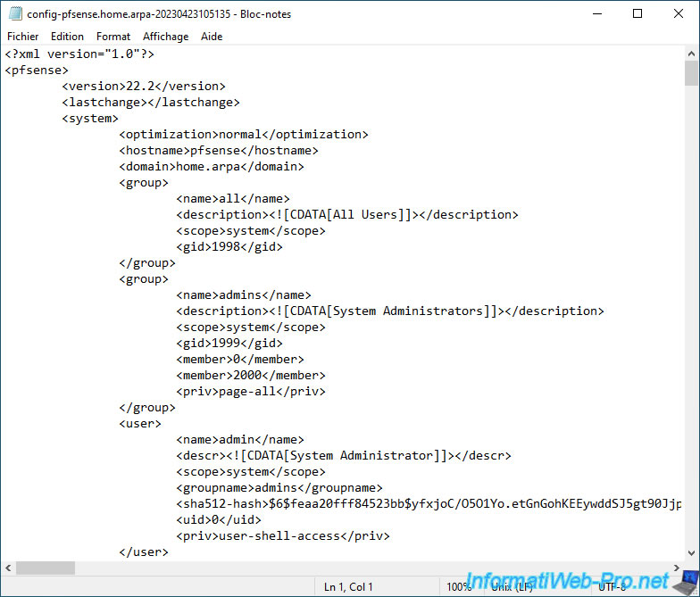Screen dimensions: 700x597
Task: Minimize the Bloc-notes window
Action: click(x=596, y=14)
